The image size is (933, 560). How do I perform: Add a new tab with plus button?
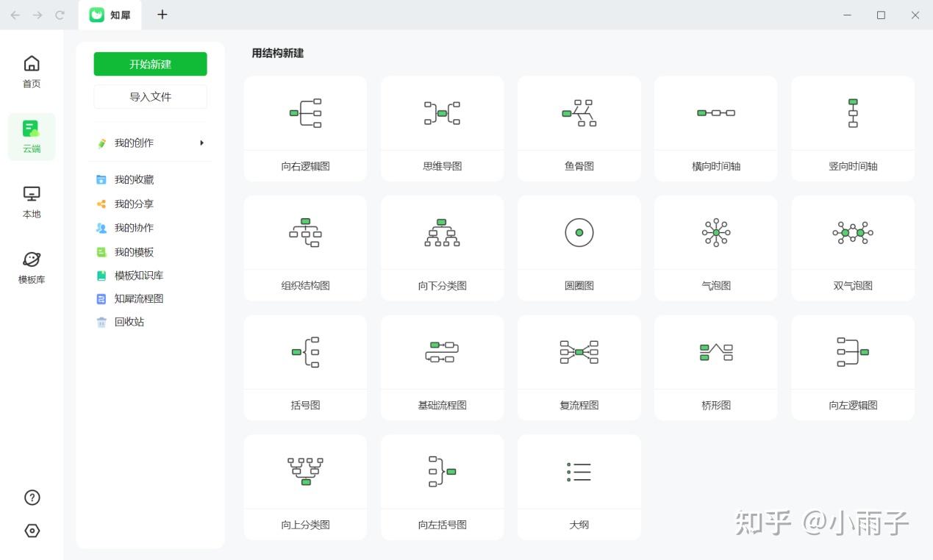coord(162,15)
